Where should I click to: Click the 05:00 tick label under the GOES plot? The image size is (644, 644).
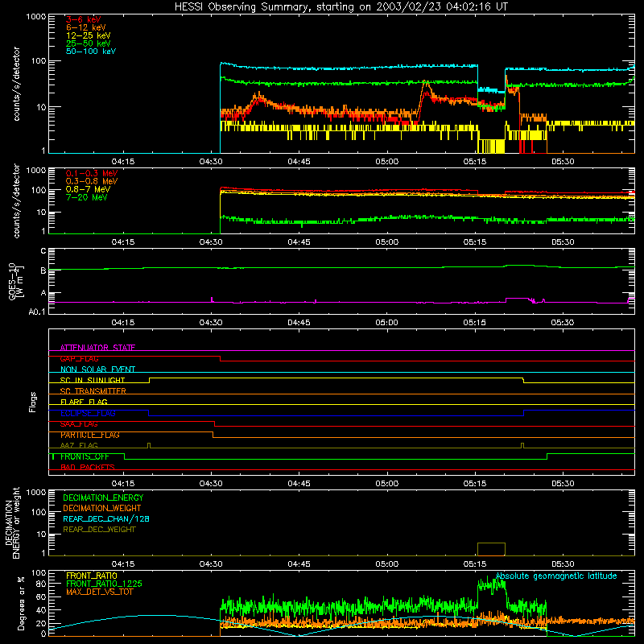(x=387, y=323)
